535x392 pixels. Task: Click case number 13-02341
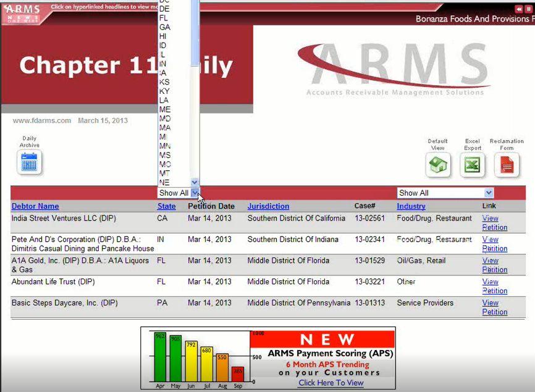click(370, 240)
